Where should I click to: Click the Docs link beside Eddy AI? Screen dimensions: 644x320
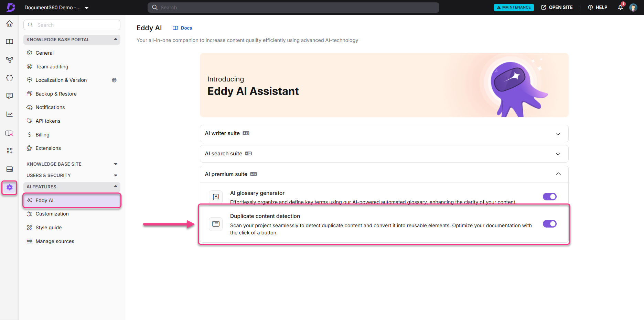182,28
